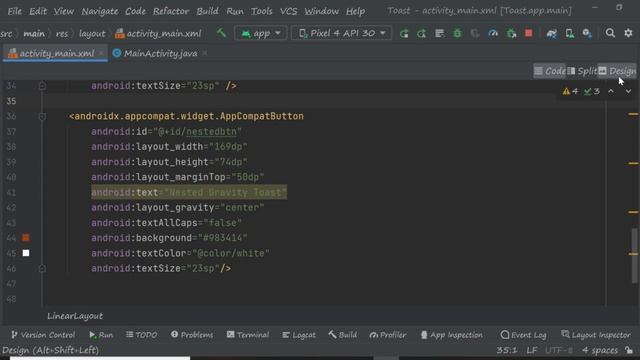The width and height of the screenshot is (640, 360).
Task: Open IDE settings gear icon
Action: pos(628,33)
